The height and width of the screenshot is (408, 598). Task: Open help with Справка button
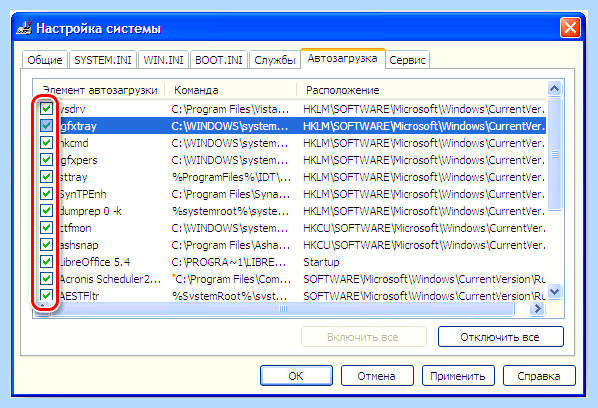[539, 376]
